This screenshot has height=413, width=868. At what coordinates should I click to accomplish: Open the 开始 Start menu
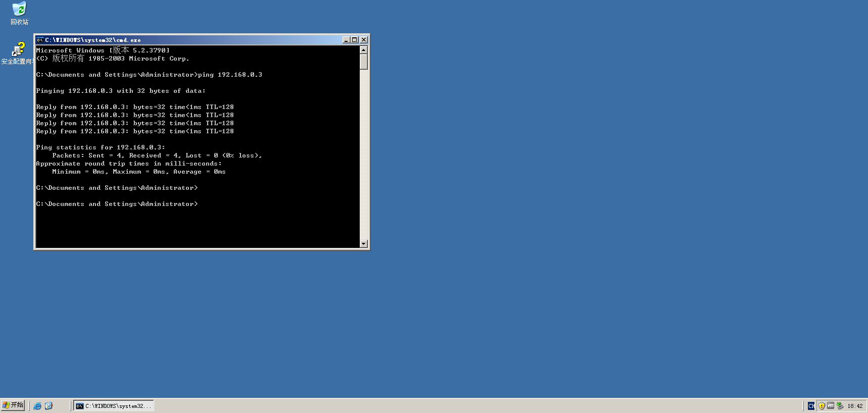(x=13, y=405)
